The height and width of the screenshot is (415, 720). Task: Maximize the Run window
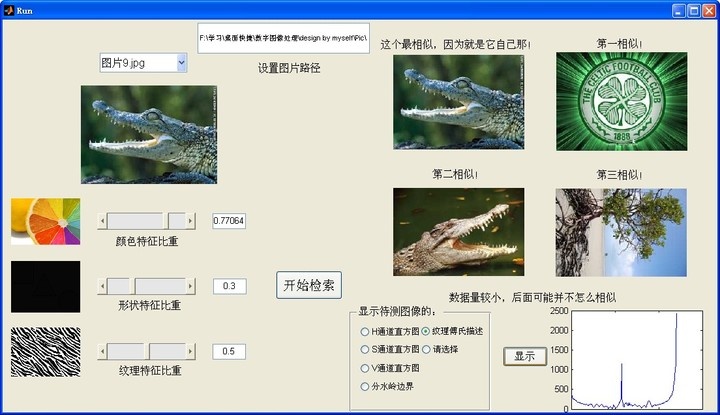(x=694, y=11)
